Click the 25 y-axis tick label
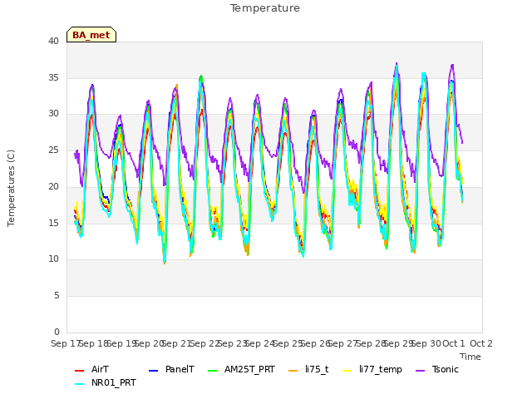 [x=53, y=150]
